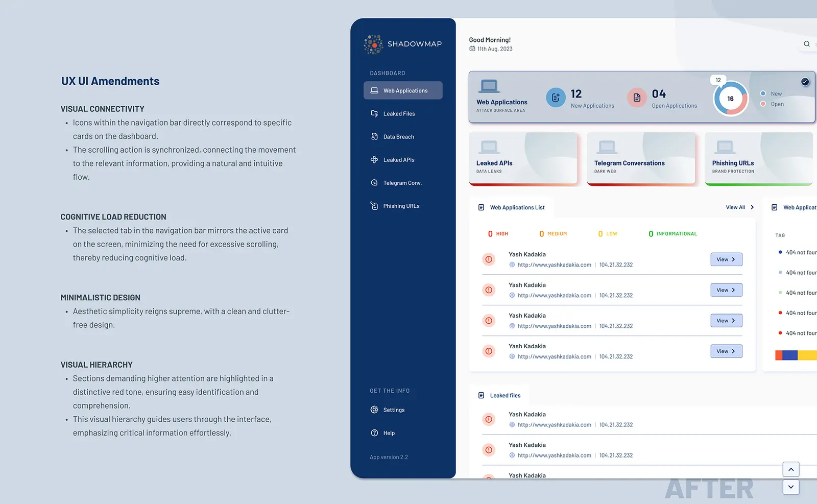Image resolution: width=817 pixels, height=504 pixels.
Task: Filter by INFORMATIONAL severity
Action: point(672,234)
